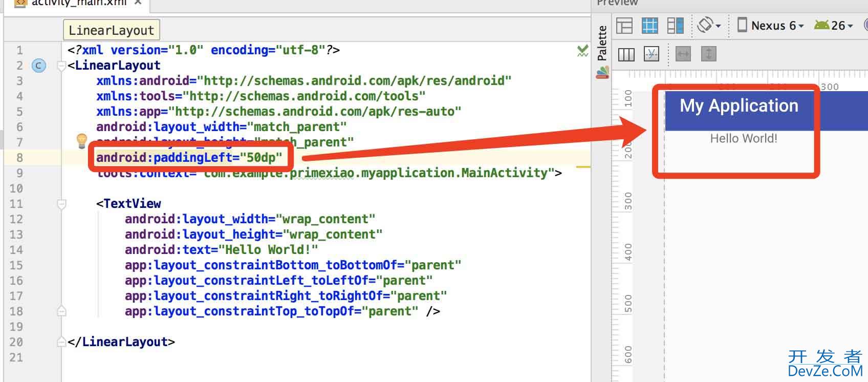Click the fold marker at closing LinearLayout tag

(x=61, y=342)
